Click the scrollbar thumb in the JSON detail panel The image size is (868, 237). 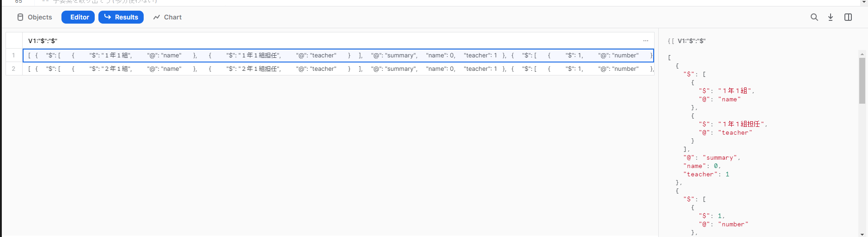(862, 81)
